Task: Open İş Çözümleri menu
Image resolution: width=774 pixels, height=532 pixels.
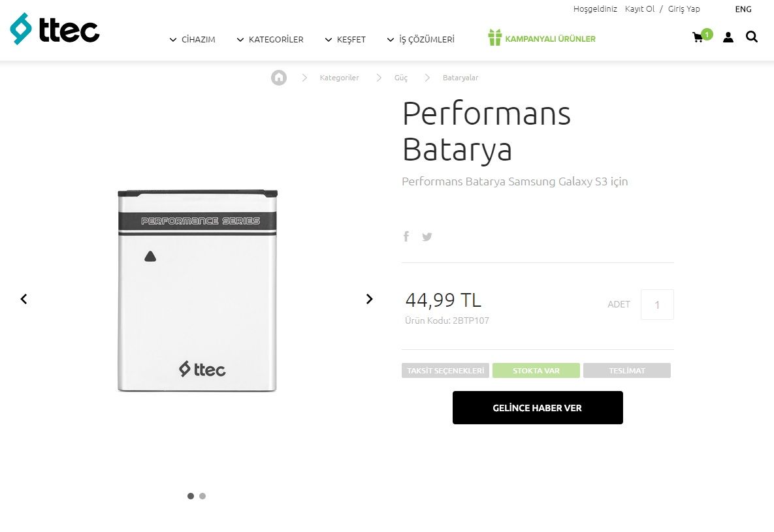Action: pos(421,40)
